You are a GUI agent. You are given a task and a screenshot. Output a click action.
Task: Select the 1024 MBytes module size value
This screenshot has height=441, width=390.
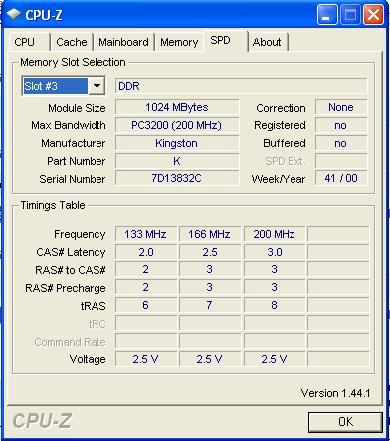177,107
